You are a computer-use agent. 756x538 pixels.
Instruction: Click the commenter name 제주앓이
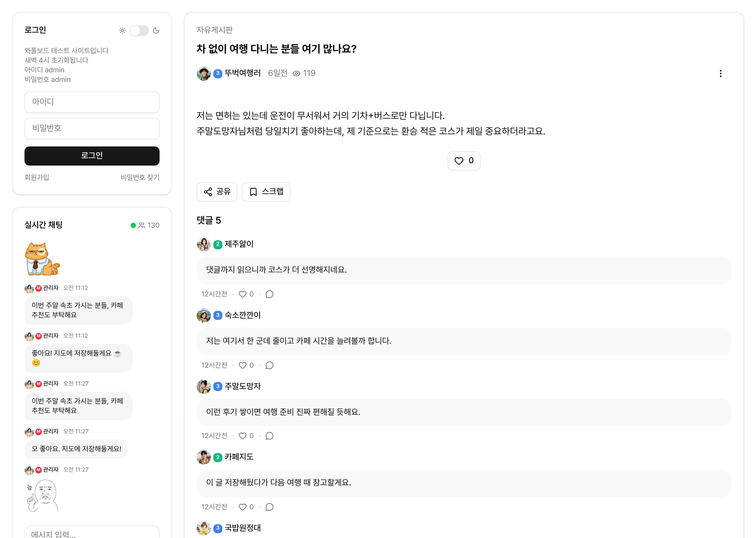[x=239, y=244]
